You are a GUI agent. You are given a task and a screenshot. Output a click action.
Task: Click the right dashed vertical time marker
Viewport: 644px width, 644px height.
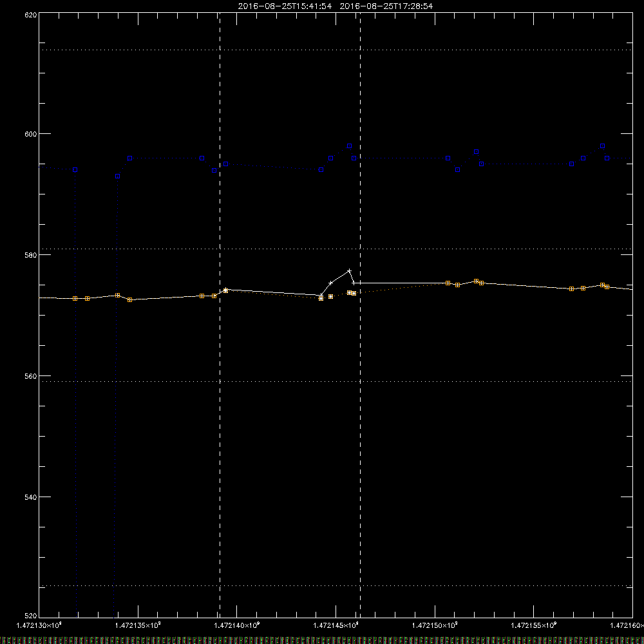tap(360, 315)
